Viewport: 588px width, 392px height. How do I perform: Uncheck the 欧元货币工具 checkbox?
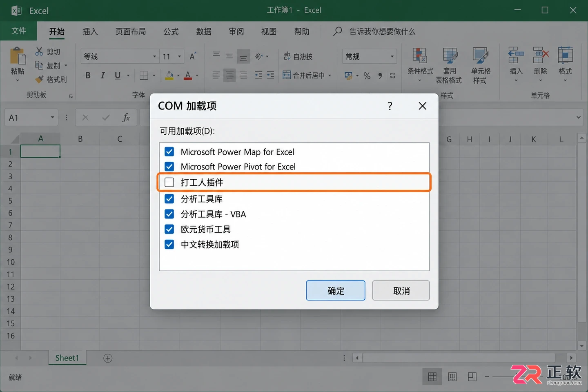pos(169,229)
